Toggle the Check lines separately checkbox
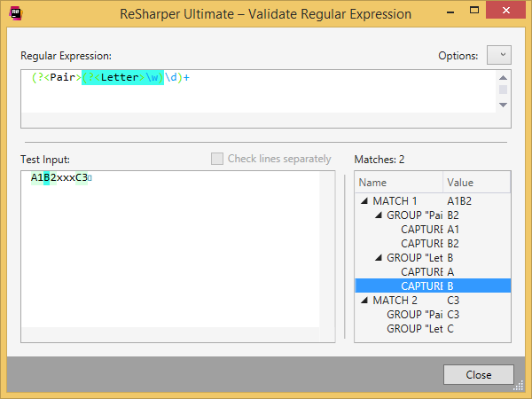Screen dimensions: 532x399 pyautogui.click(x=217, y=159)
